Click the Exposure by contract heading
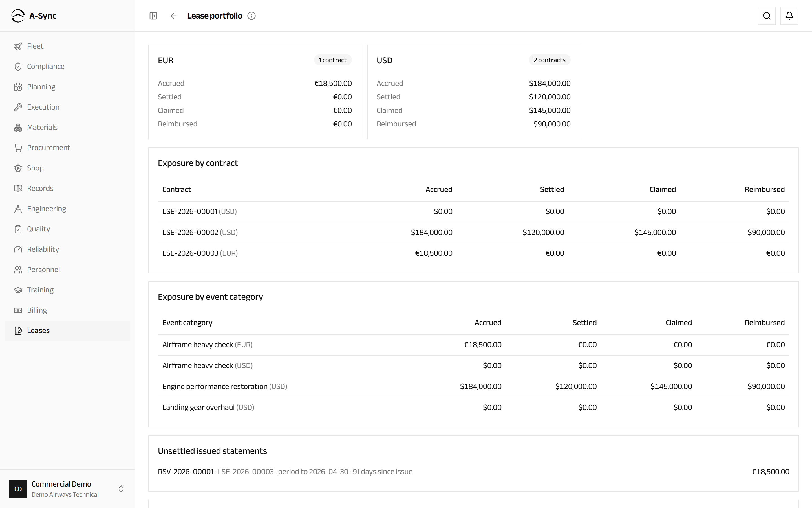 198,163
